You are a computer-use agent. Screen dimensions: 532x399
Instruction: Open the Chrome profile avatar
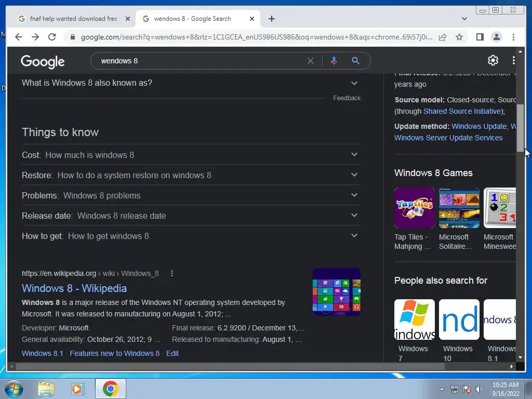[x=496, y=37]
